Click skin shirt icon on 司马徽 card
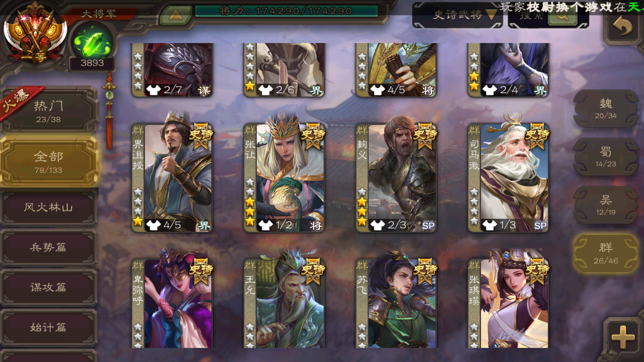644x362 pixels. click(489, 225)
